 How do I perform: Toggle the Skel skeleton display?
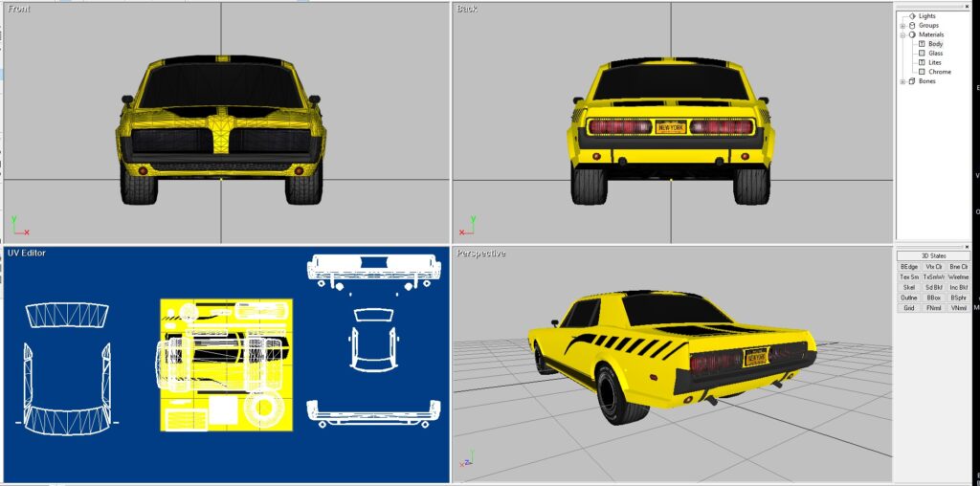point(909,288)
